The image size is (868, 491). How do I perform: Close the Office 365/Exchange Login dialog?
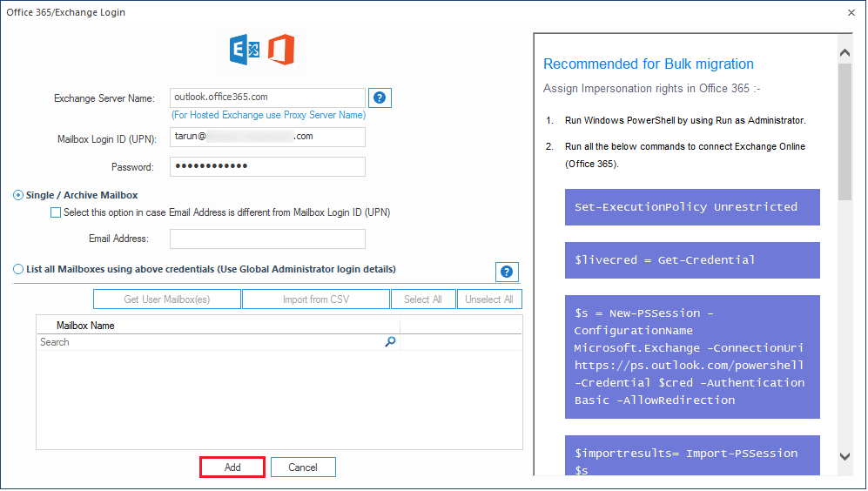click(851, 13)
